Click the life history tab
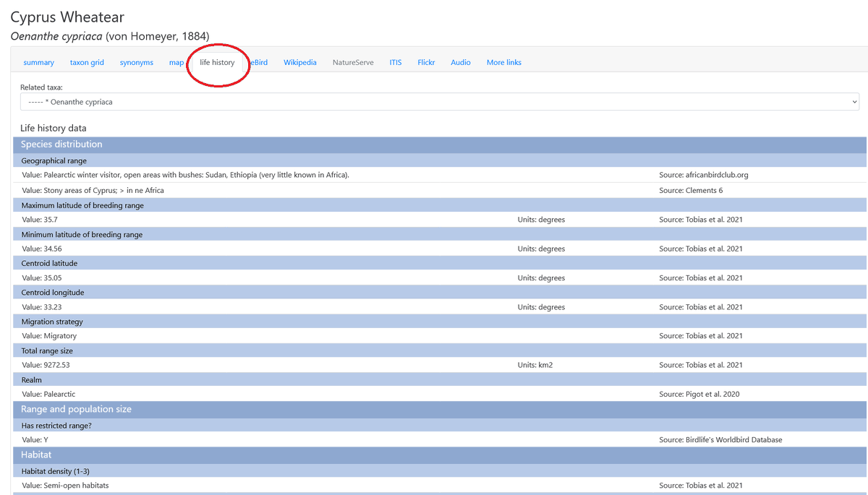The height and width of the screenshot is (495, 868). click(217, 63)
